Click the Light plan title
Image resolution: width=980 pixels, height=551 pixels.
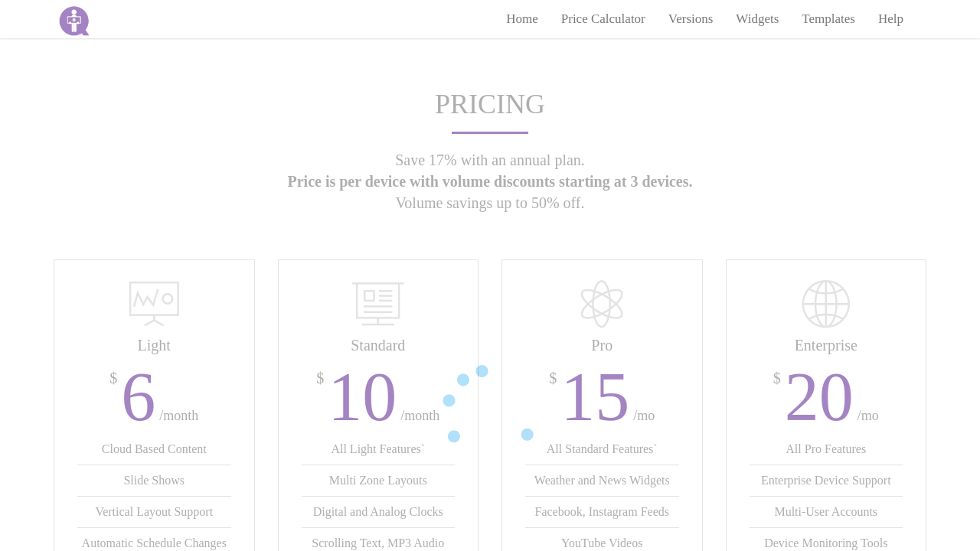coord(154,345)
